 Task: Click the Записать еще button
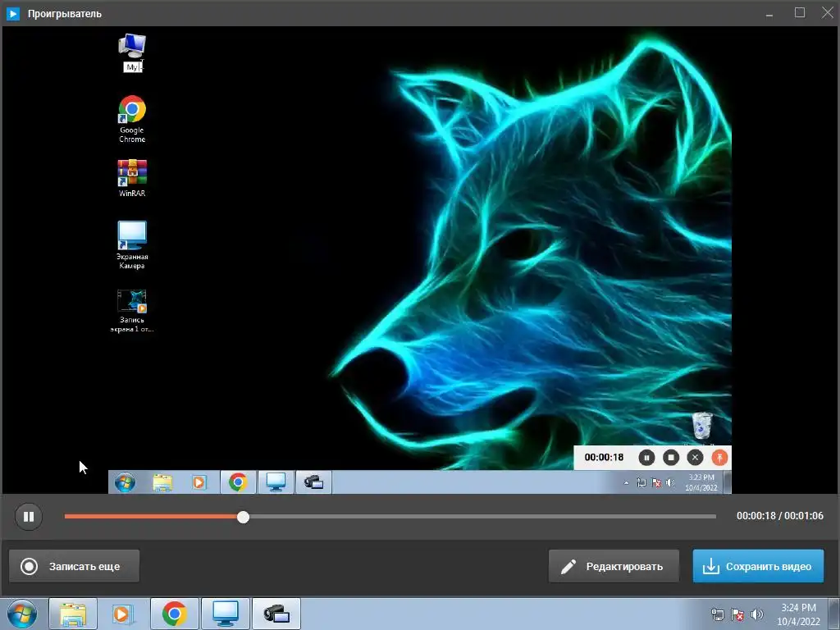75,566
